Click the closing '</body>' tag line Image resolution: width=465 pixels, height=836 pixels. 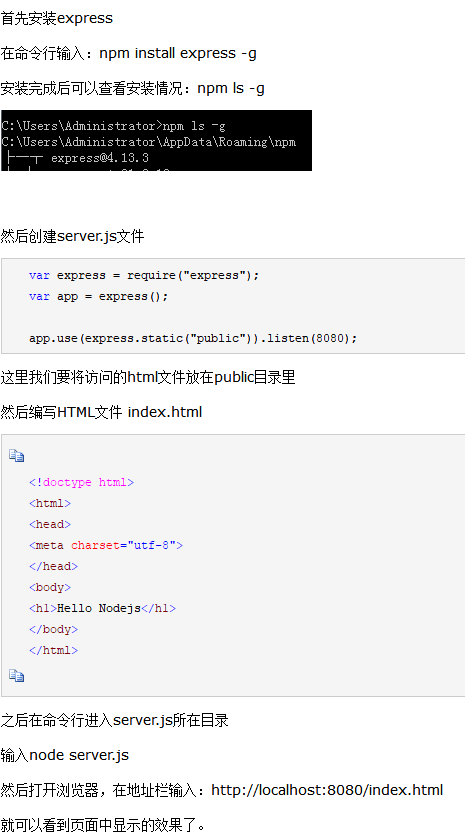(x=53, y=629)
